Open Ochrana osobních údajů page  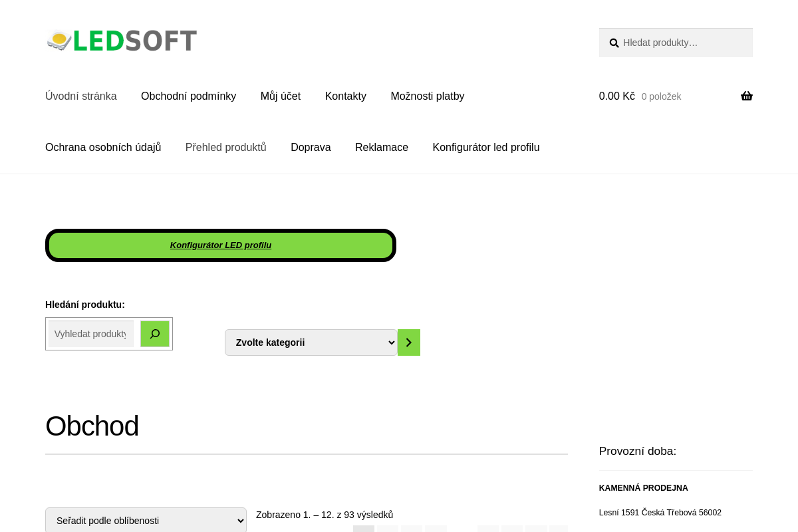(103, 147)
